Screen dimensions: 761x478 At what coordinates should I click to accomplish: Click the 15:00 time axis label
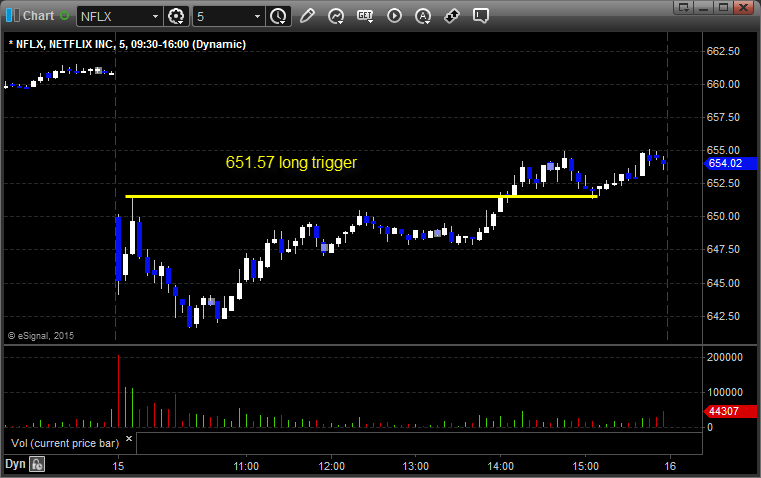tap(585, 466)
